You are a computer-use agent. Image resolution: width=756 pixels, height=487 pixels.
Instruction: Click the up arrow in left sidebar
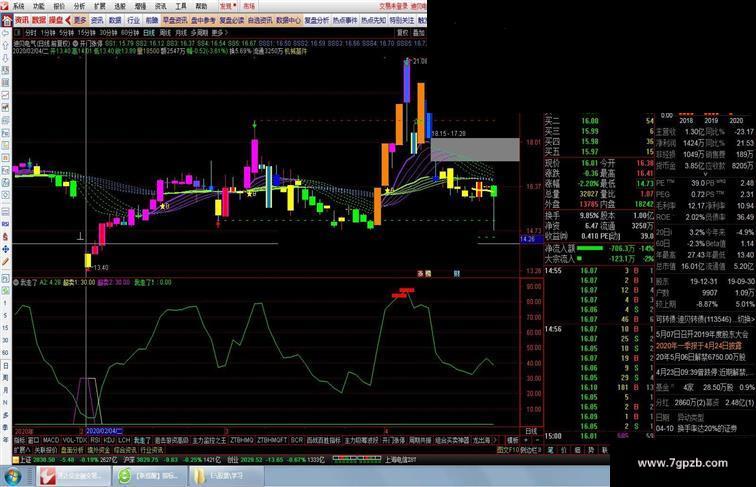tap(5, 45)
